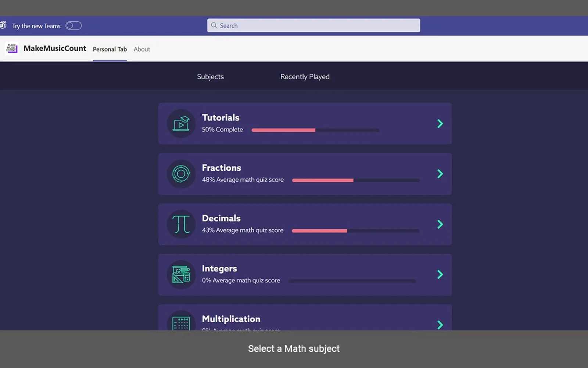The width and height of the screenshot is (588, 368).
Task: Open the Multiplication heading
Action: click(x=231, y=319)
